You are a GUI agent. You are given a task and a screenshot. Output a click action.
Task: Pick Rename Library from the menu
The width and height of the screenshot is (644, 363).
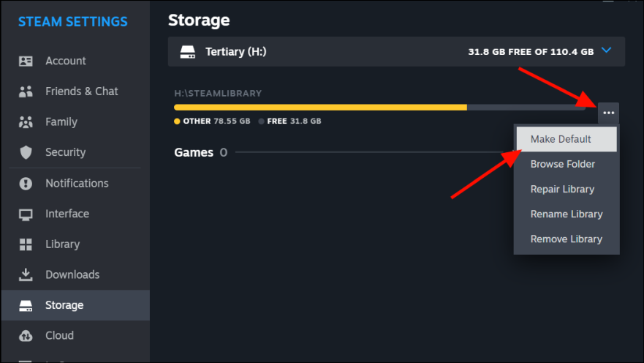click(567, 214)
